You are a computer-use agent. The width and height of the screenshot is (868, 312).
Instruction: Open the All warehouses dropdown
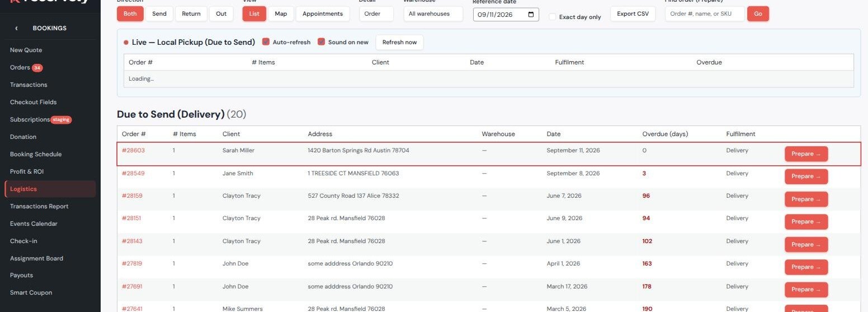point(433,14)
